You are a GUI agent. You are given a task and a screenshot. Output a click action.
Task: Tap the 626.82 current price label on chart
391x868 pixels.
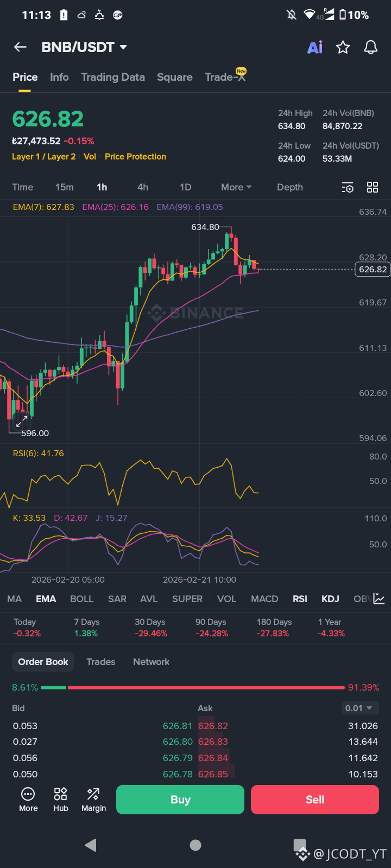[373, 270]
